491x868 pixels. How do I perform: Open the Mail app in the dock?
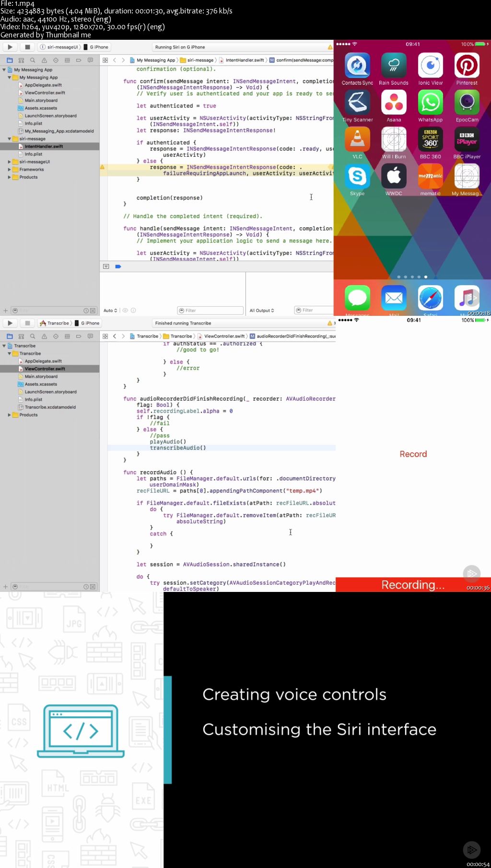click(x=394, y=298)
